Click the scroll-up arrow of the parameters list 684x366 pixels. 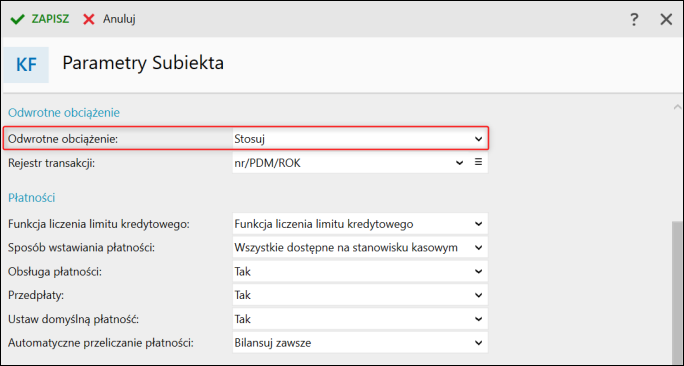(677, 107)
